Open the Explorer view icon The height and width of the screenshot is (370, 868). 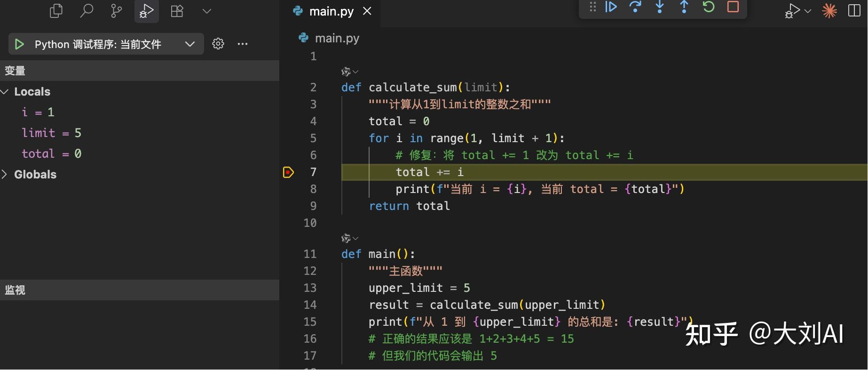56,11
